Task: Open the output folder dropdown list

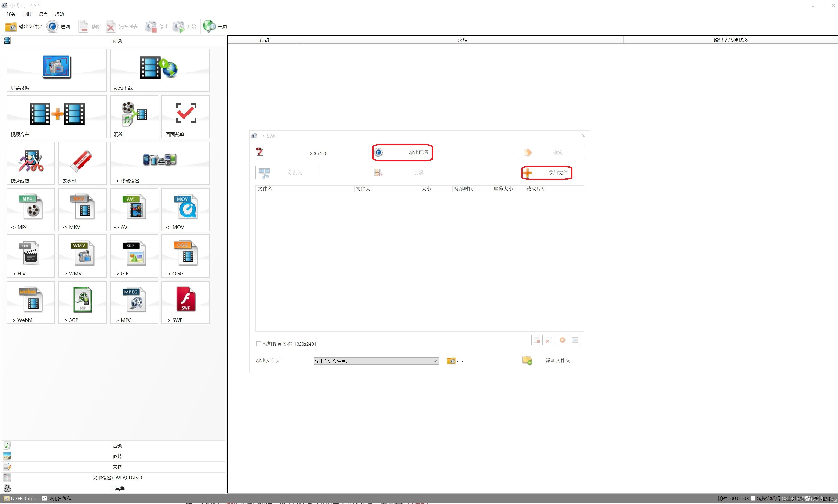Action: click(x=435, y=361)
